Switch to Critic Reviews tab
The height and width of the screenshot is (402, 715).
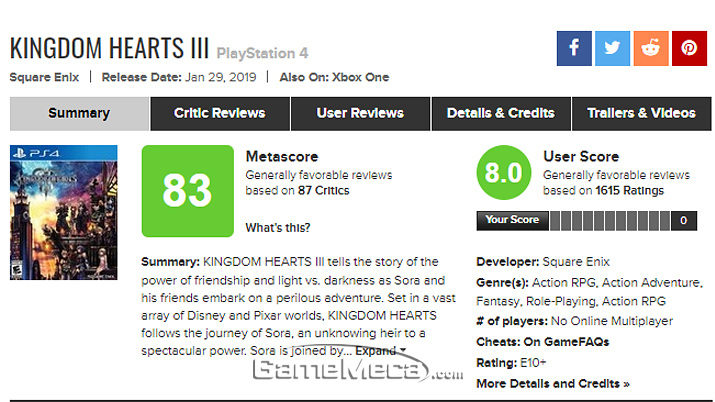(220, 113)
